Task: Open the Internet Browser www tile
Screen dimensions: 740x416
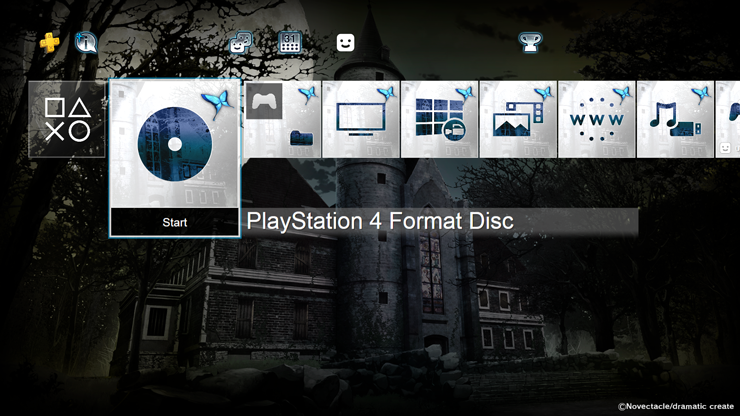Action: click(597, 119)
